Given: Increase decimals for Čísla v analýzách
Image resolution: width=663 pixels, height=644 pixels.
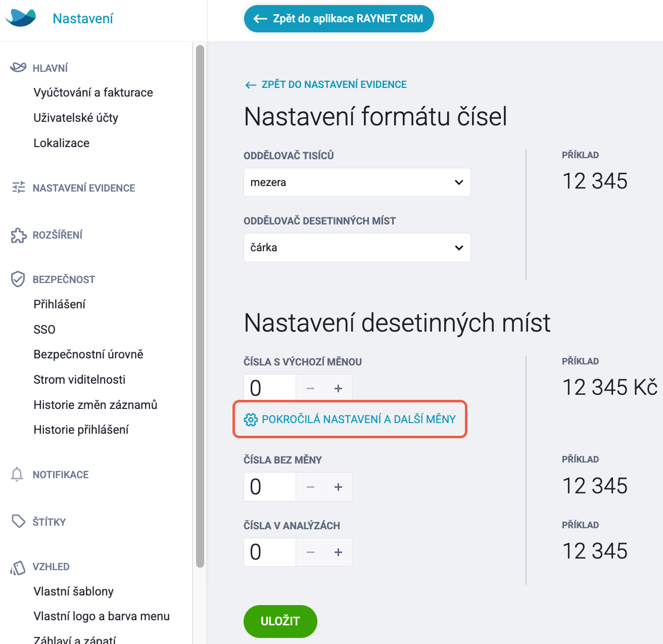Looking at the screenshot, I should pos(339,552).
